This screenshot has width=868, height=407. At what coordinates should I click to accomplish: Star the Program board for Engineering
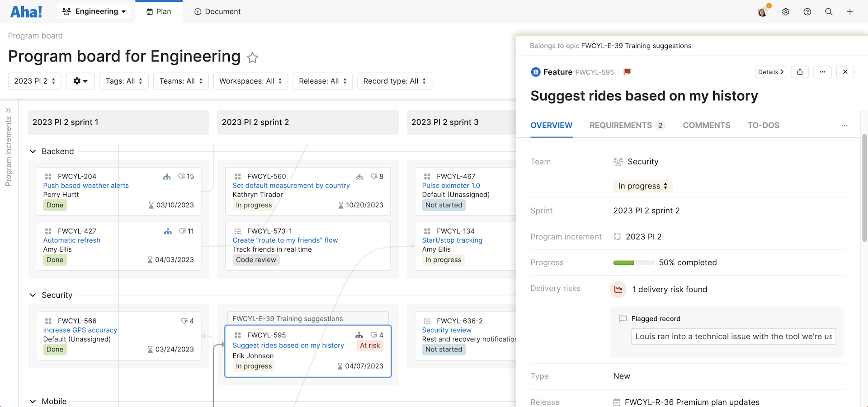(252, 57)
